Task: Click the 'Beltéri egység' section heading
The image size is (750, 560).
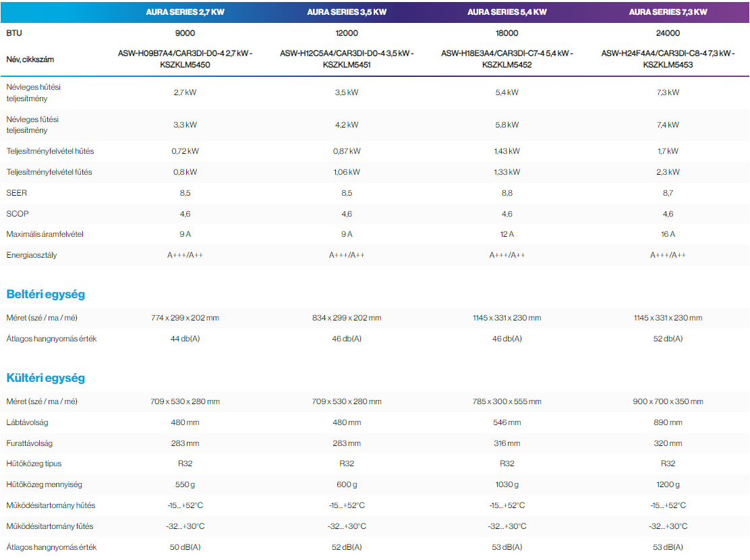Action: tap(45, 294)
